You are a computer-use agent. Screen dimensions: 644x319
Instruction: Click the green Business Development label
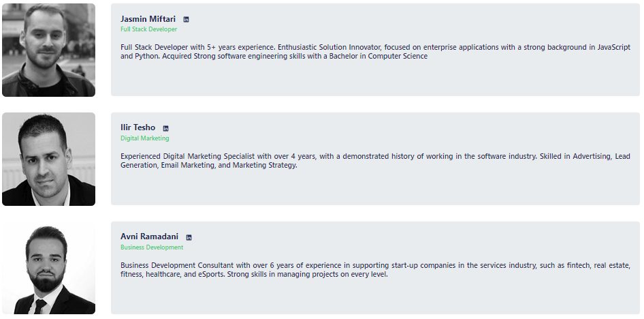[152, 247]
